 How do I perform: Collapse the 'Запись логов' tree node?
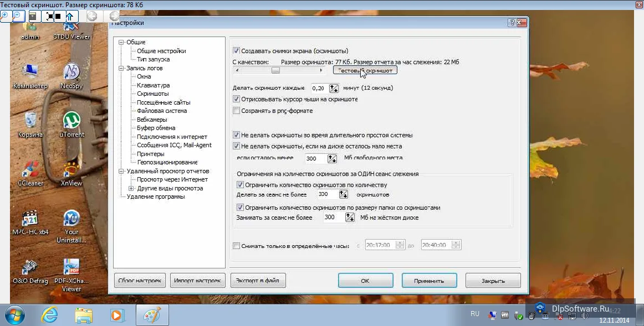[121, 68]
